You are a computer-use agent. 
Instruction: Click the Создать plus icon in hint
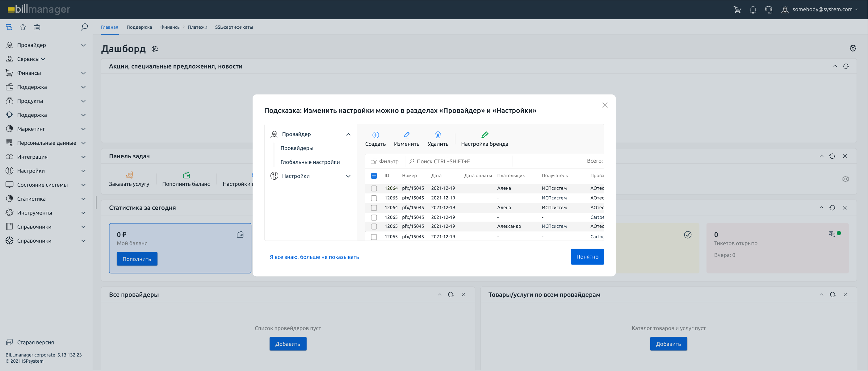tap(375, 135)
